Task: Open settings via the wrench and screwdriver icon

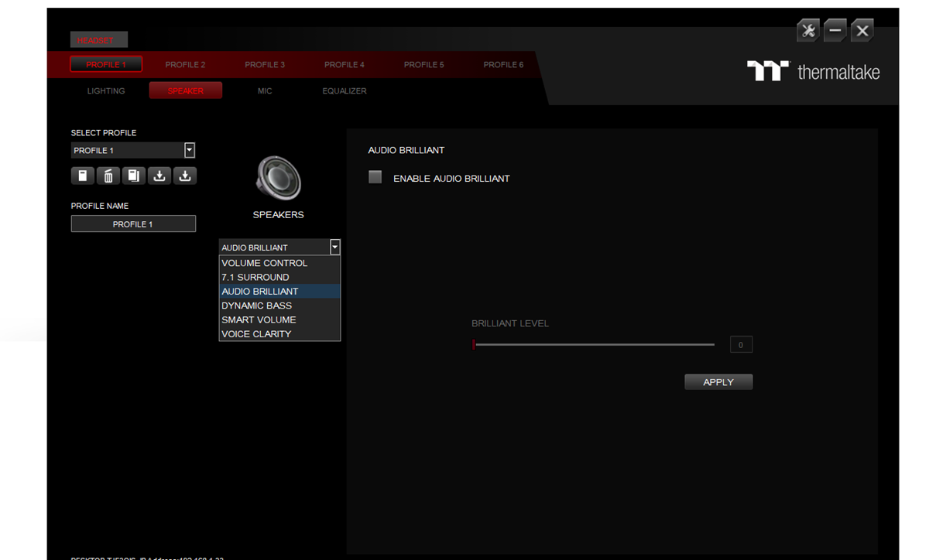Action: [x=808, y=31]
